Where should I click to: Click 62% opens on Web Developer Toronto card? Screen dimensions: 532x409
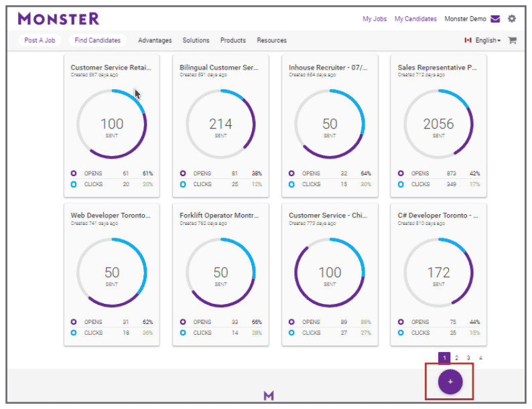(147, 322)
